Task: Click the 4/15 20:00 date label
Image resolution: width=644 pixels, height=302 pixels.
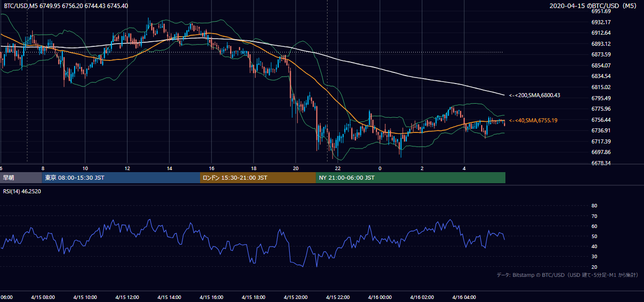Action: [x=296, y=297]
